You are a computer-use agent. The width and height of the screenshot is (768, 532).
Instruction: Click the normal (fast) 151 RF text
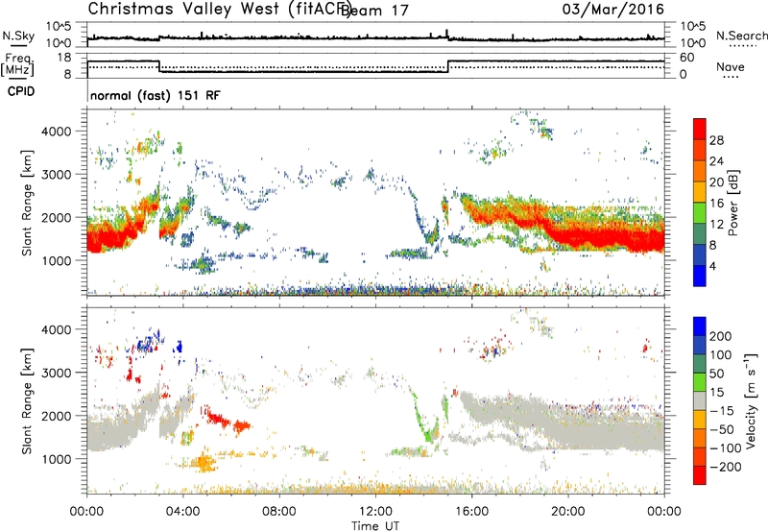click(156, 95)
